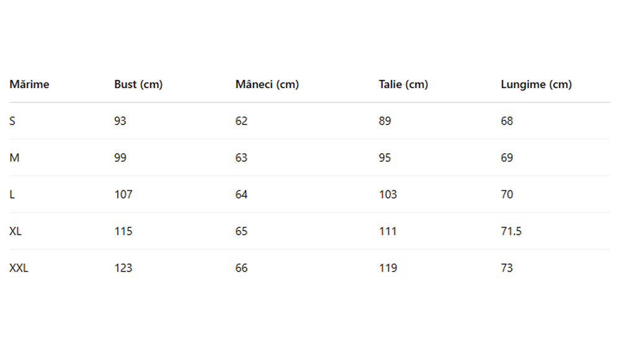Image resolution: width=620 pixels, height=364 pixels.
Task: Select the Talie (cm) header
Action: coord(404,84)
